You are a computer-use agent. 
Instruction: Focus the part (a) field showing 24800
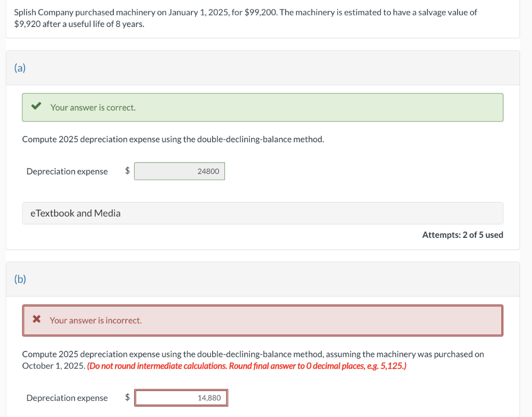(179, 171)
